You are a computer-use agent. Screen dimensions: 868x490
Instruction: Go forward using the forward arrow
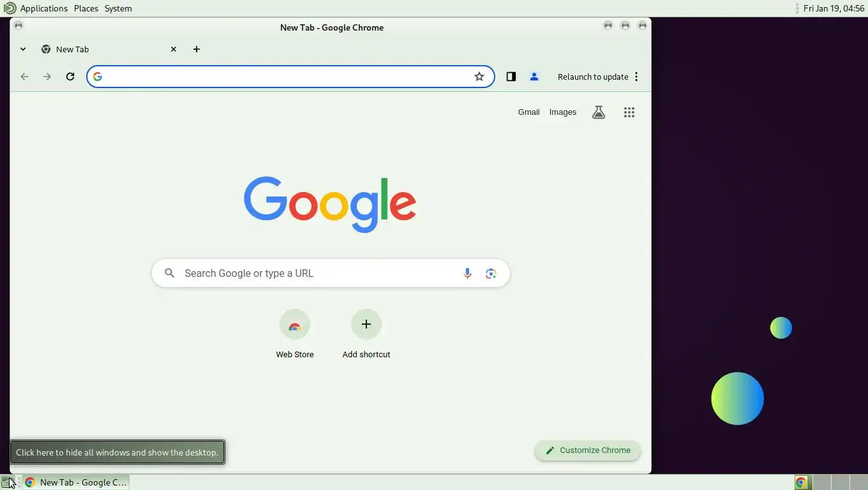point(47,77)
